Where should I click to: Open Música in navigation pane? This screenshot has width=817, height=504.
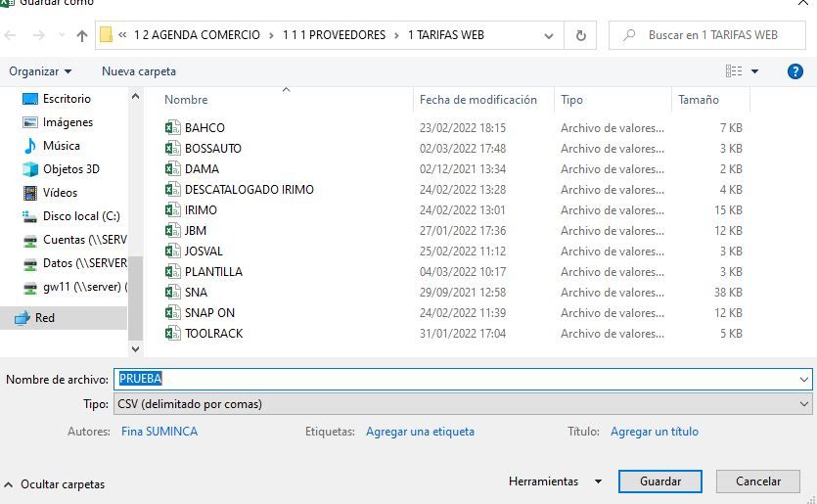coord(61,146)
